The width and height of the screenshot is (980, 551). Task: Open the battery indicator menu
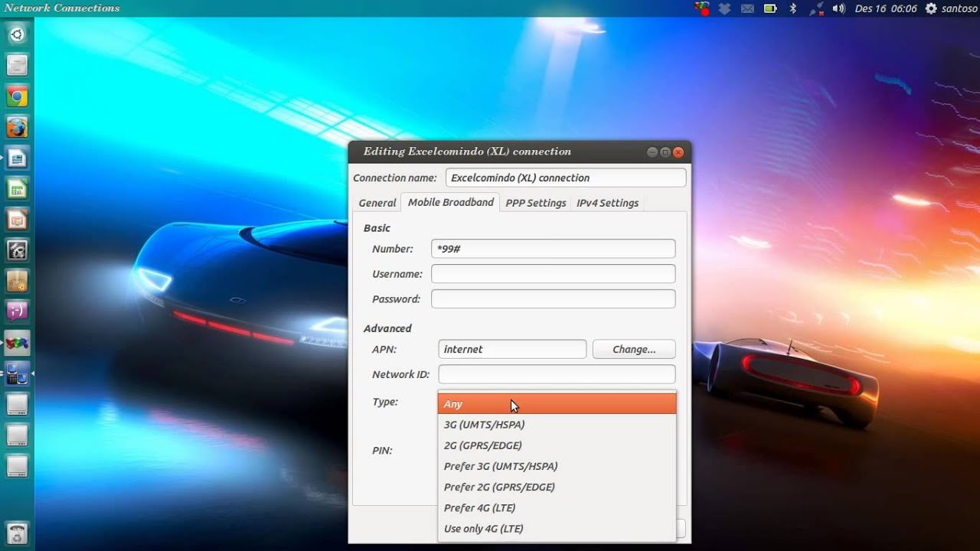coord(770,8)
